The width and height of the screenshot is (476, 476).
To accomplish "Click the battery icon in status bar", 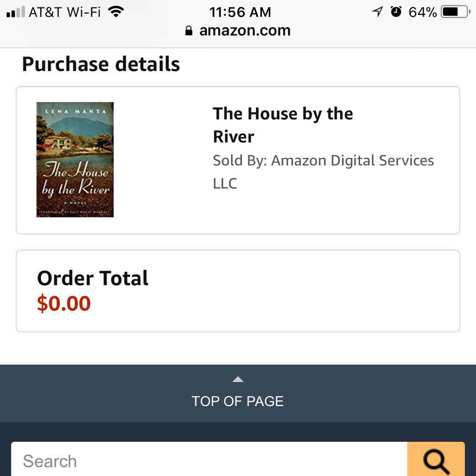I will pyautogui.click(x=455, y=12).
